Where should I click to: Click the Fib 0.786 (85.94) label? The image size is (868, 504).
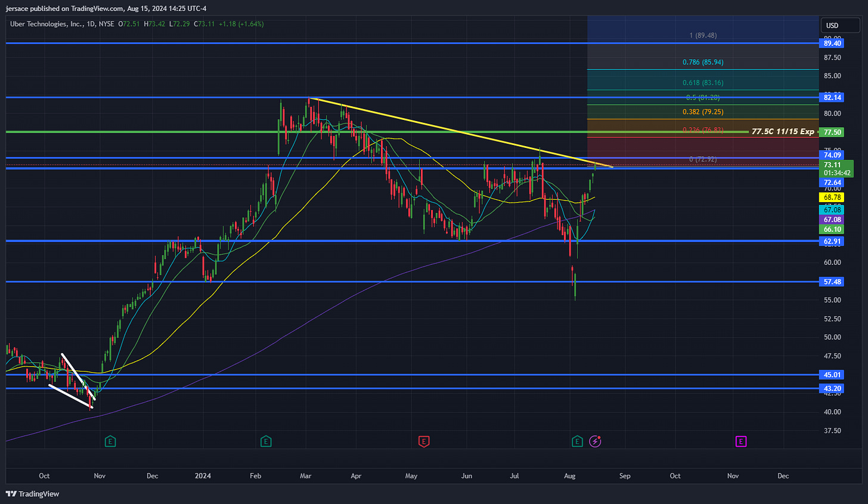tap(703, 62)
